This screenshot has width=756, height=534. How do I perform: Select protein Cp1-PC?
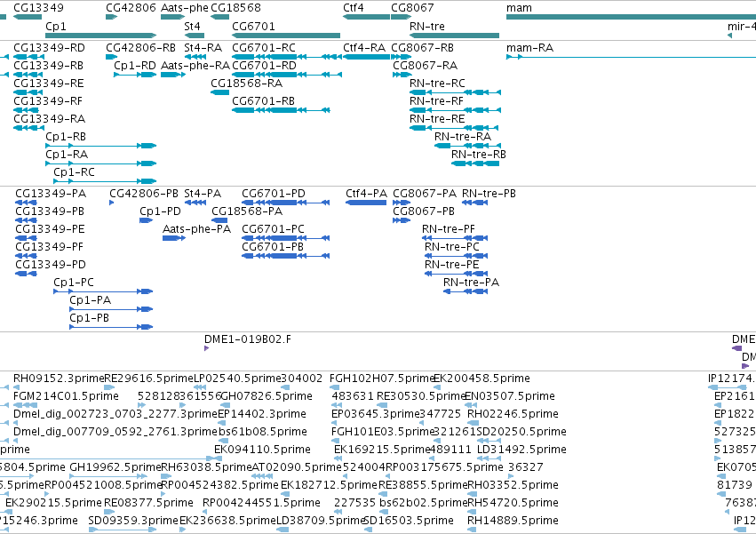(74, 283)
